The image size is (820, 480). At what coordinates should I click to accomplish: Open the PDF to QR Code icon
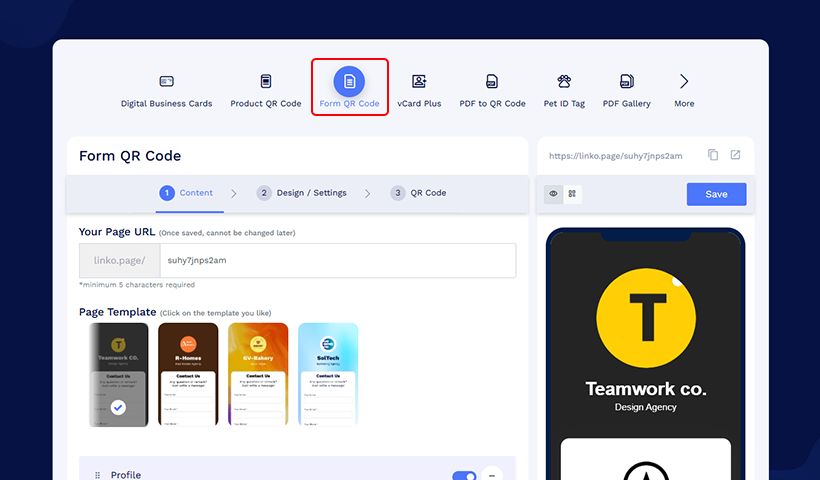click(x=492, y=82)
